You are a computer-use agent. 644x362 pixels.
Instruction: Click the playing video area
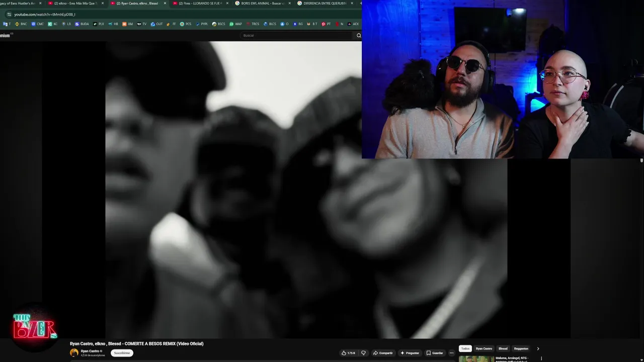click(306, 190)
